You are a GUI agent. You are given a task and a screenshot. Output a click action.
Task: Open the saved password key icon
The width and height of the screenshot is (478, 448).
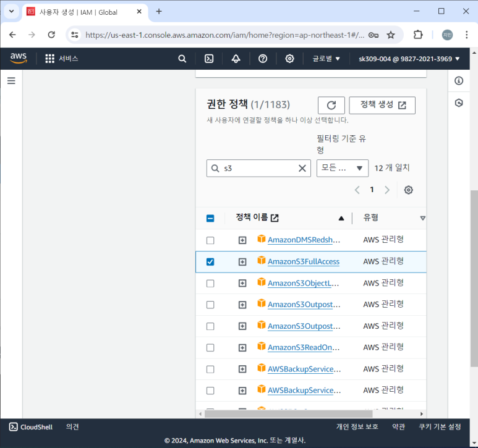(x=373, y=35)
